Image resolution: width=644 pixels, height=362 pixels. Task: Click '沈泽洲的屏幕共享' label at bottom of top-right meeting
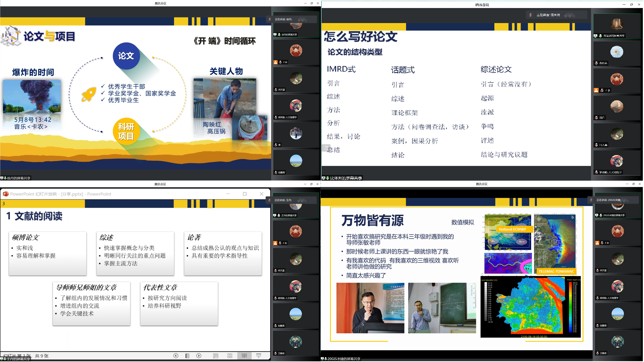point(346,178)
